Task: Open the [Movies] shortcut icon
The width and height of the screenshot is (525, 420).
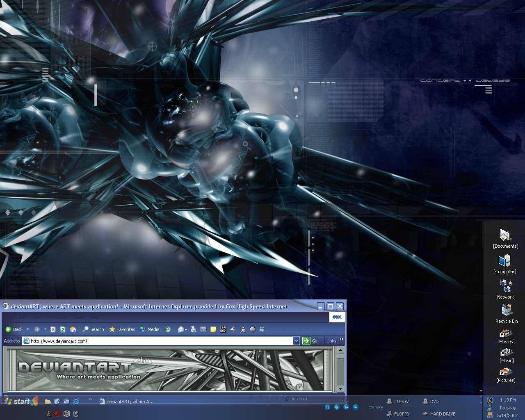Action: pos(506,337)
